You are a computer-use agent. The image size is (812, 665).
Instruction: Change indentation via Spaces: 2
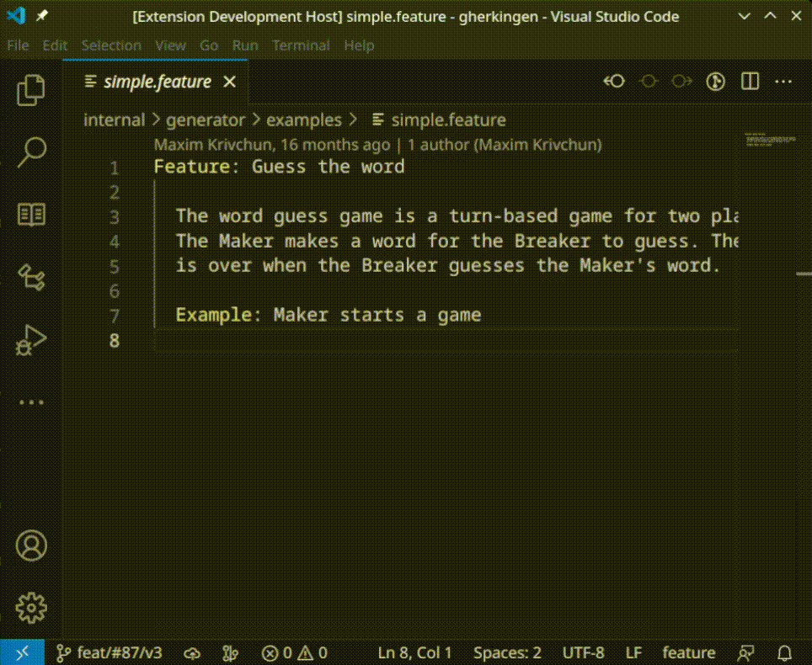pyautogui.click(x=507, y=652)
